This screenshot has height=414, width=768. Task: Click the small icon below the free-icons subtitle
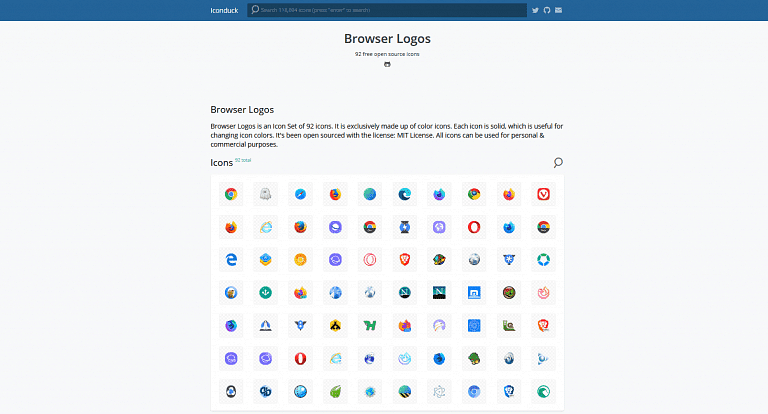(x=387, y=64)
